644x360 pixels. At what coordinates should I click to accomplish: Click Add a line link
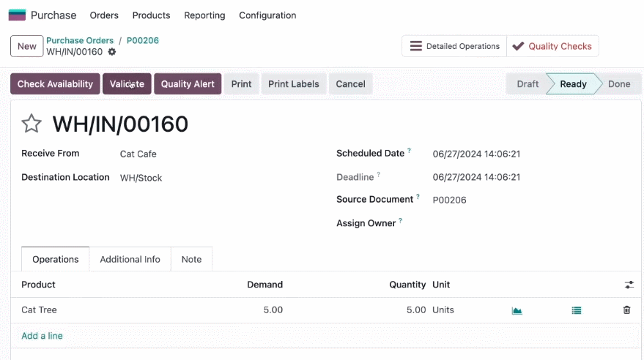click(42, 336)
